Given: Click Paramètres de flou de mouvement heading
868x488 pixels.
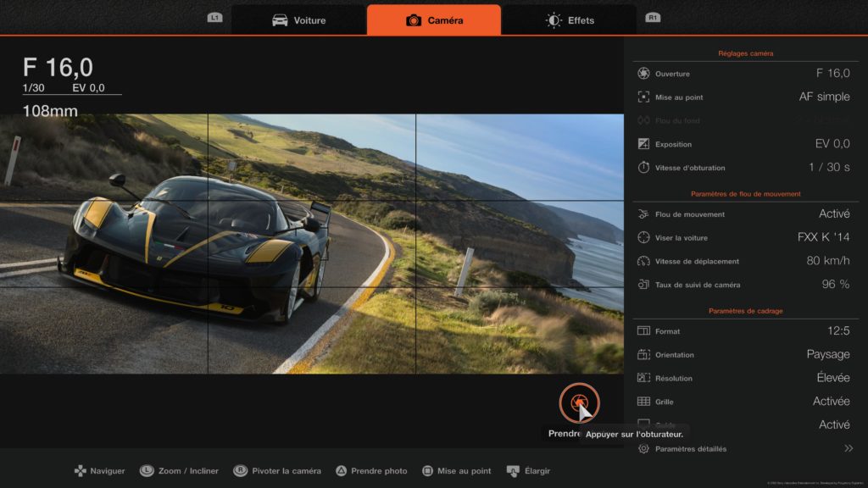Looking at the screenshot, I should coord(745,194).
